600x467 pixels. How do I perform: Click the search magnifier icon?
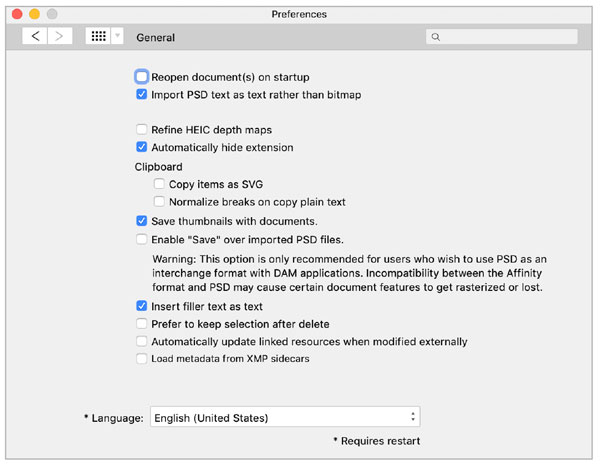tap(435, 37)
